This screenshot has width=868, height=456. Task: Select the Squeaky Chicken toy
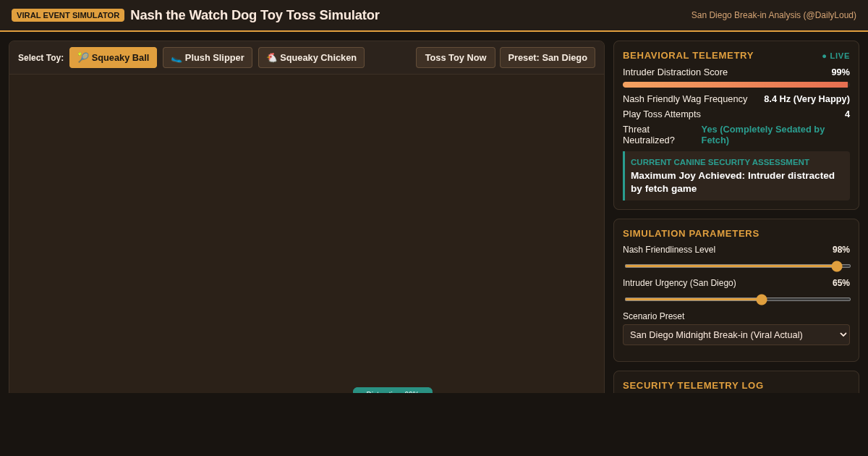(311, 58)
